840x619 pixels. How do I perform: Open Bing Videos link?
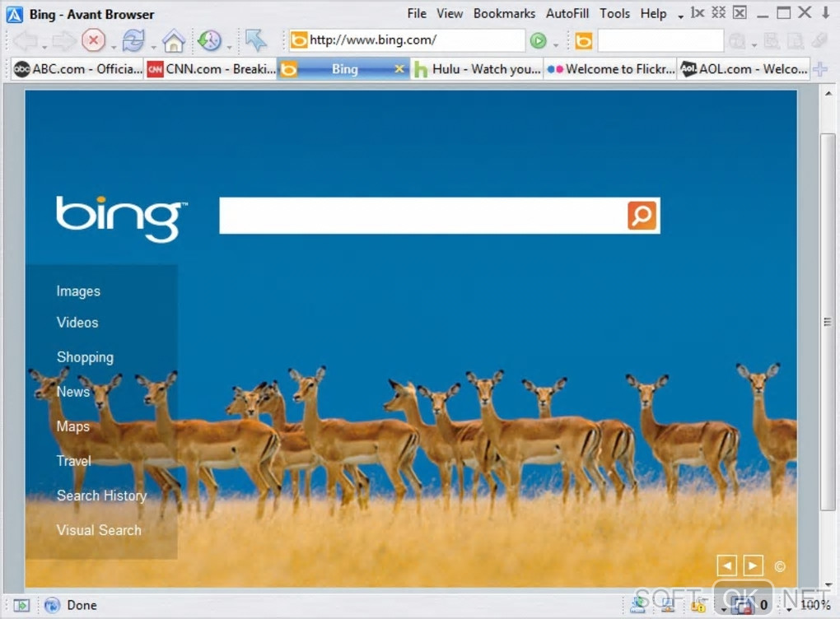[77, 323]
